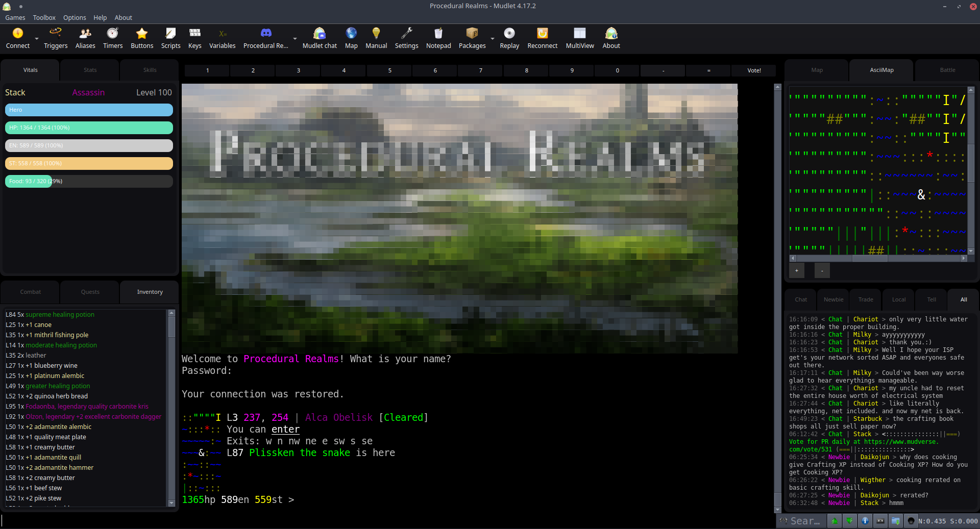Screen dimensions: 980x529
Task: Open the Map toolbar icon
Action: [351, 38]
